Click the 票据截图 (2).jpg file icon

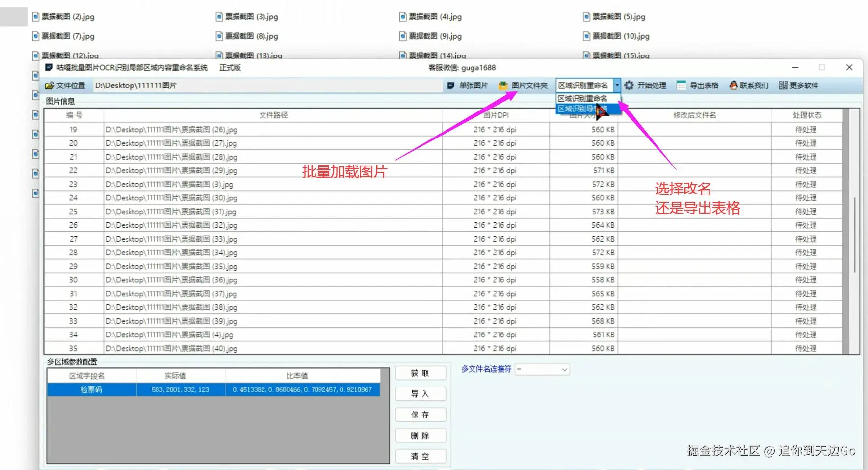tap(35, 17)
